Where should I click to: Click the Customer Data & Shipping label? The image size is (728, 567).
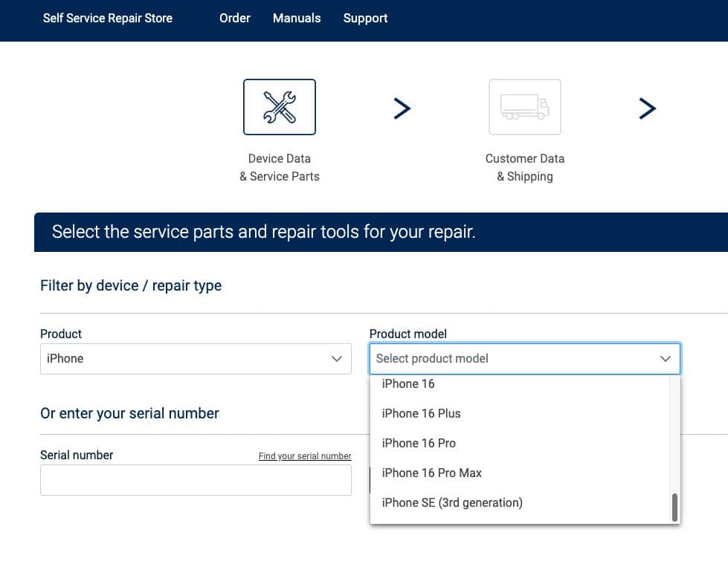(x=525, y=167)
